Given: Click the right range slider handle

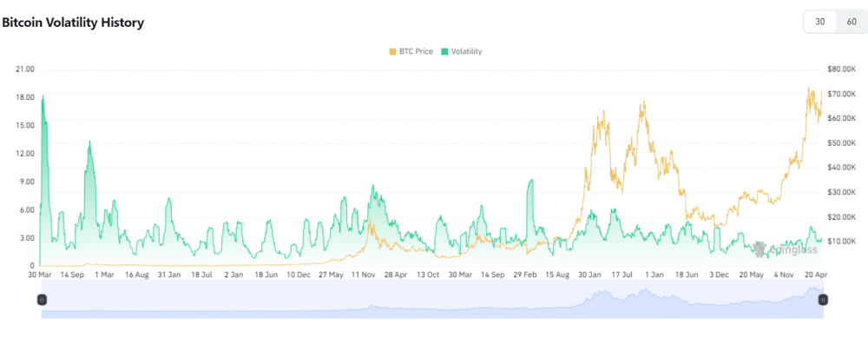Looking at the screenshot, I should pyautogui.click(x=823, y=300).
